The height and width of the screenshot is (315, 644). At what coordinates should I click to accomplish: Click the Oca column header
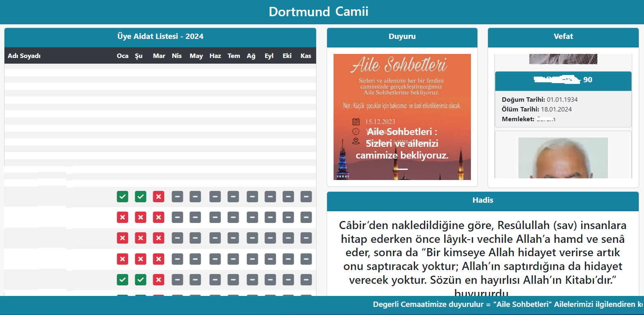pos(122,56)
